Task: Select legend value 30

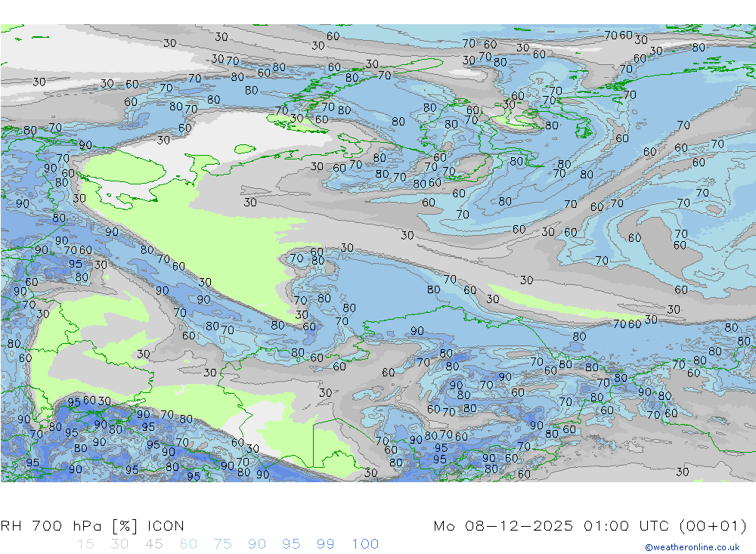Action: point(119,544)
